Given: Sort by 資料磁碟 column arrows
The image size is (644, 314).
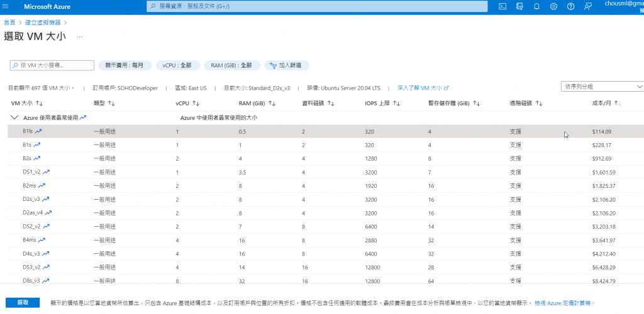Looking at the screenshot, I should pos(331,104).
